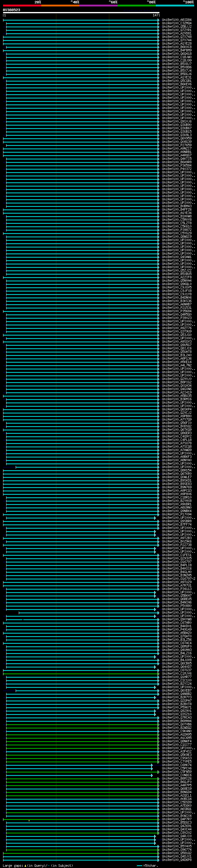
Task: Open hit UniRef100_A9SGV3
Action: coord(177,342)
